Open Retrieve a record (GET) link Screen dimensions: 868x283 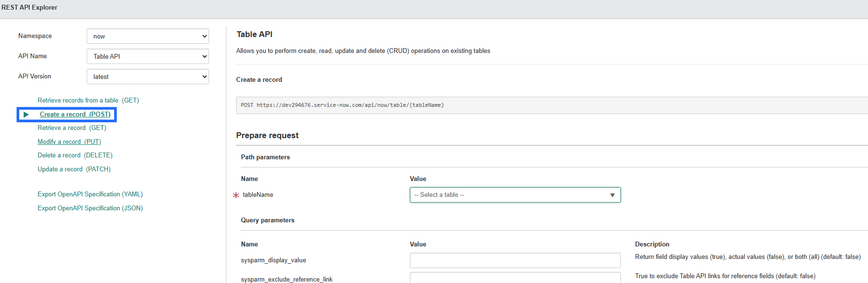72,128
